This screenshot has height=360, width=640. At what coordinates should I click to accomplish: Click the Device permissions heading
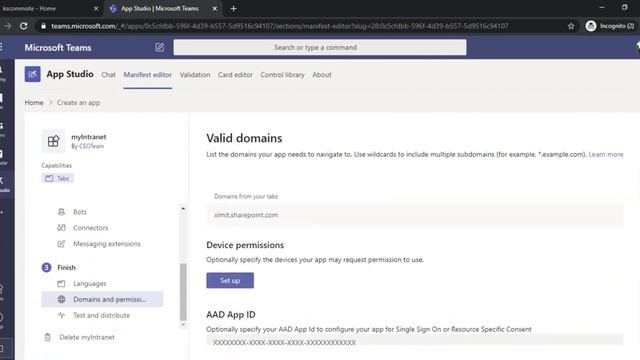pos(245,245)
